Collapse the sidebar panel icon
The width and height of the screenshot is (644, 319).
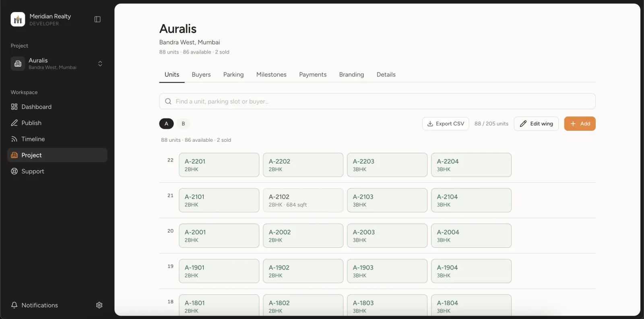tap(97, 19)
